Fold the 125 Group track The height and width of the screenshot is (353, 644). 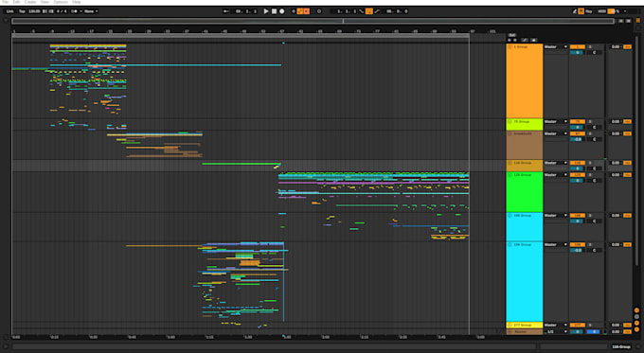510,175
